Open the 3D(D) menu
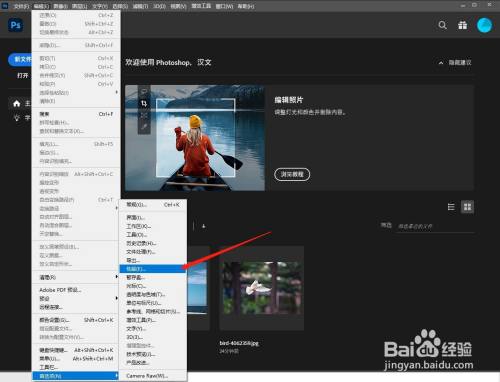 pyautogui.click(x=159, y=6)
